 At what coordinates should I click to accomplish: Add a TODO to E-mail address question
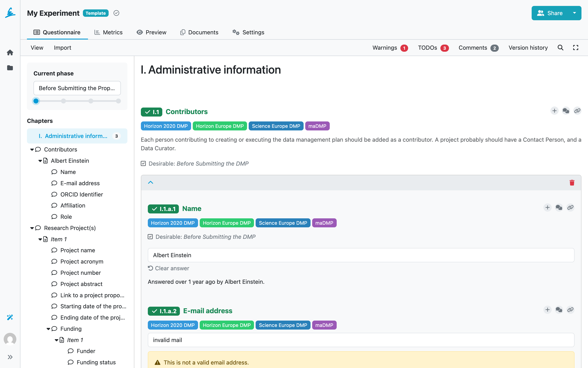pyautogui.click(x=547, y=310)
